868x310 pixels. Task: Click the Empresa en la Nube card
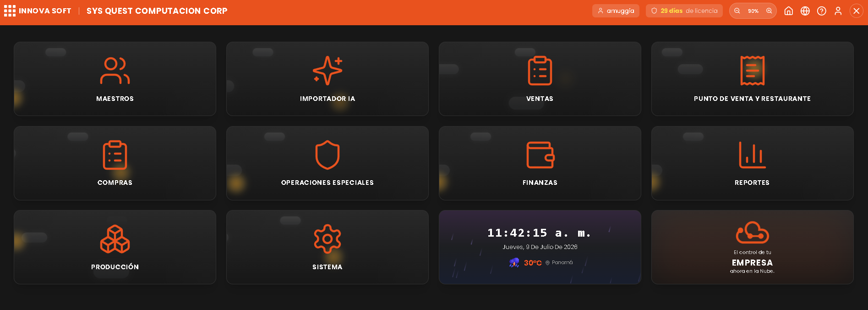click(752, 247)
